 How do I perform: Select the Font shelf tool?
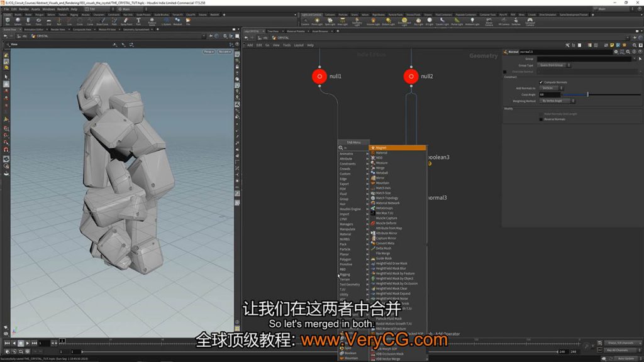138,21
